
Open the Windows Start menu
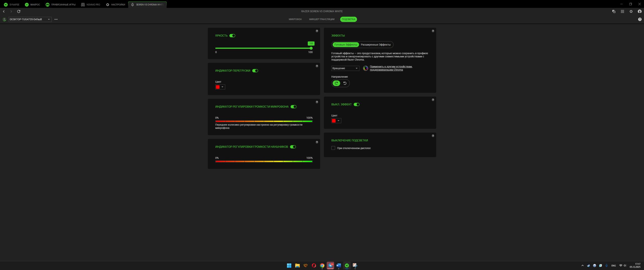point(289,265)
